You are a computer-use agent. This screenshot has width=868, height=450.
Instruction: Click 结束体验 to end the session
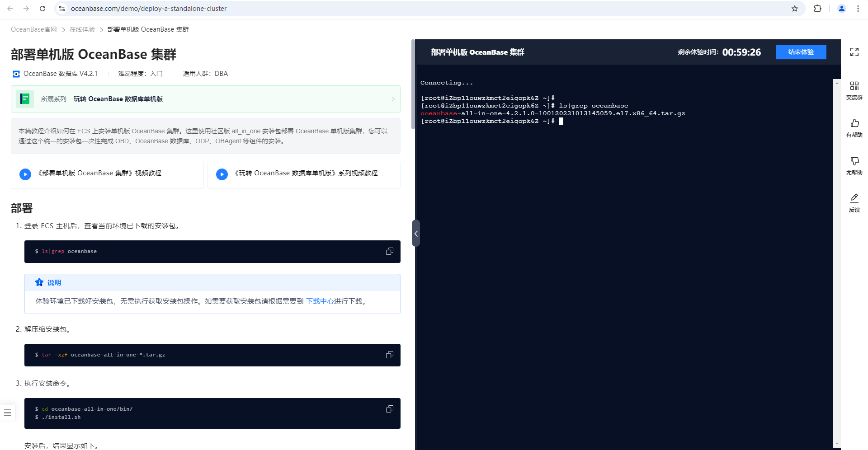[801, 52]
